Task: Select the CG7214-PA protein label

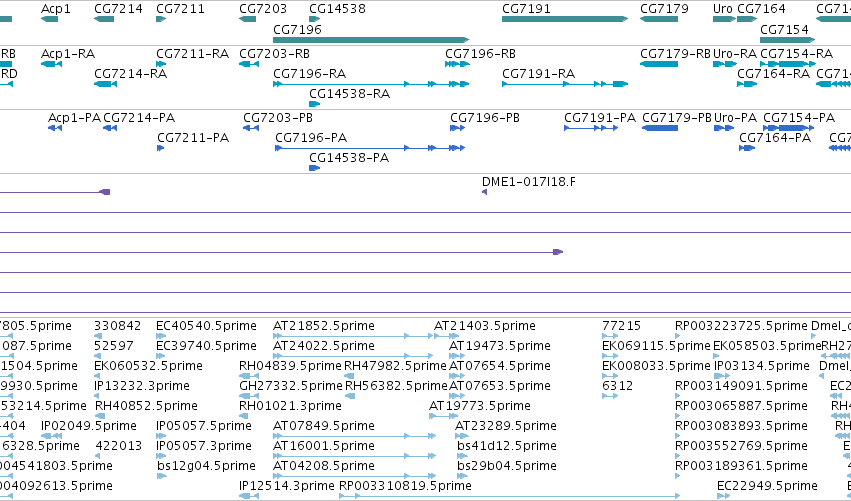Action: click(x=139, y=118)
